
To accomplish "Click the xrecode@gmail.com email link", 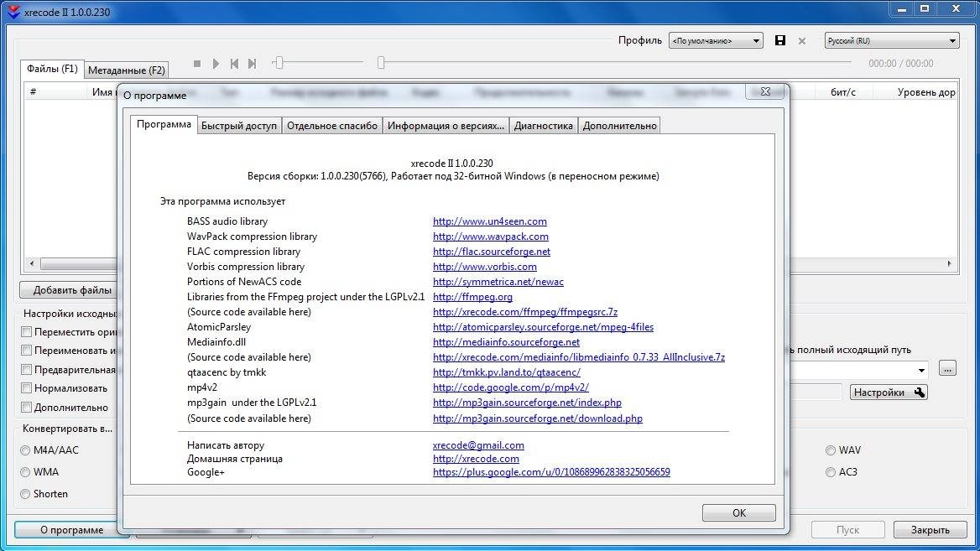I will tap(478, 445).
